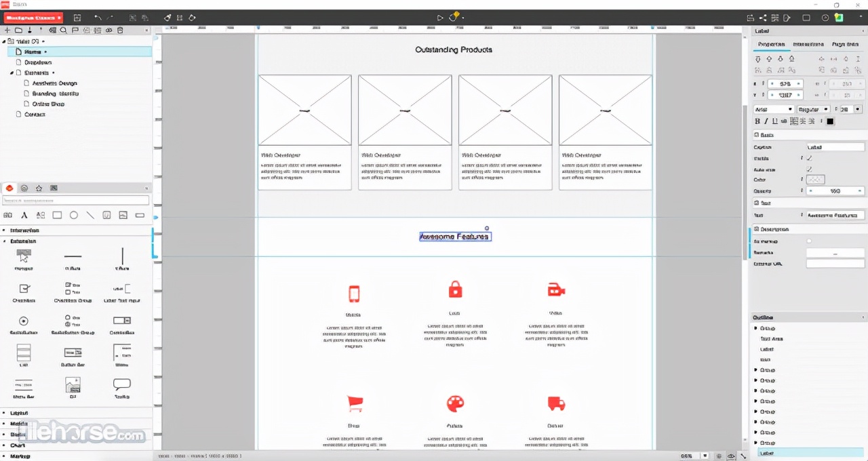Select the Contact page in tree
This screenshot has width=868, height=461.
coord(35,115)
